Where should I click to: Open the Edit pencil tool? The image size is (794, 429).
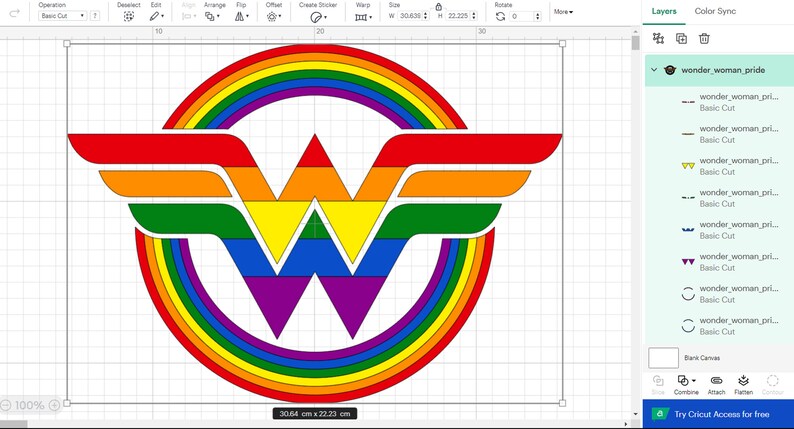tap(156, 16)
